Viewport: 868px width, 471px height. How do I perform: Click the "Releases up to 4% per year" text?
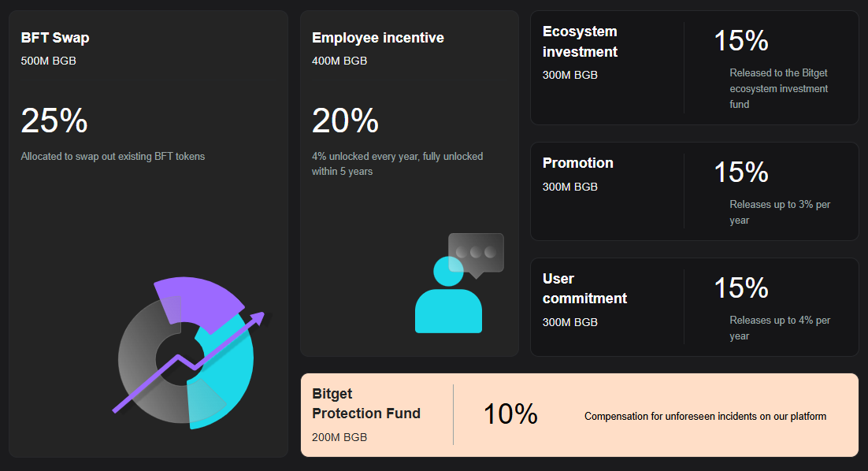[x=779, y=328]
